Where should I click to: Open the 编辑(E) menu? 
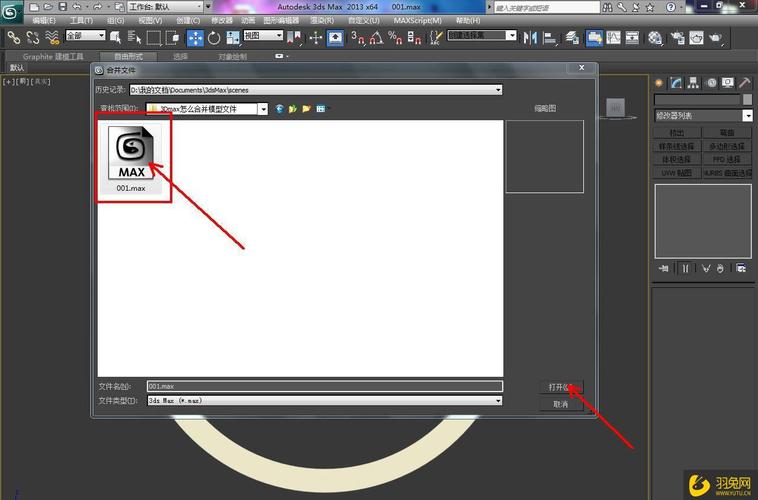coord(44,20)
